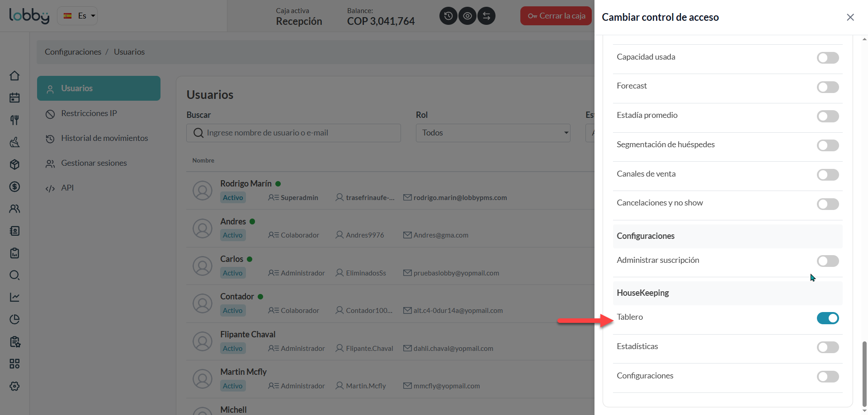Click the user search input field
The width and height of the screenshot is (868, 415).
pos(293,133)
